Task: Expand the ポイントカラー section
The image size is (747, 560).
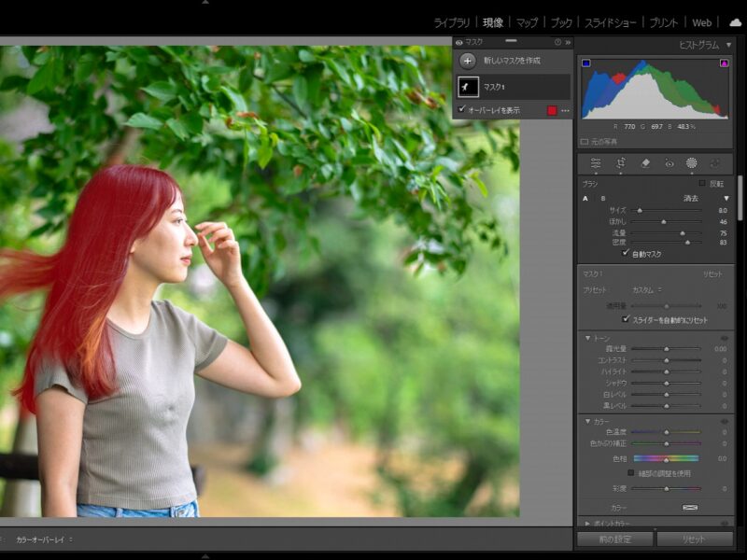Action: coord(585,524)
